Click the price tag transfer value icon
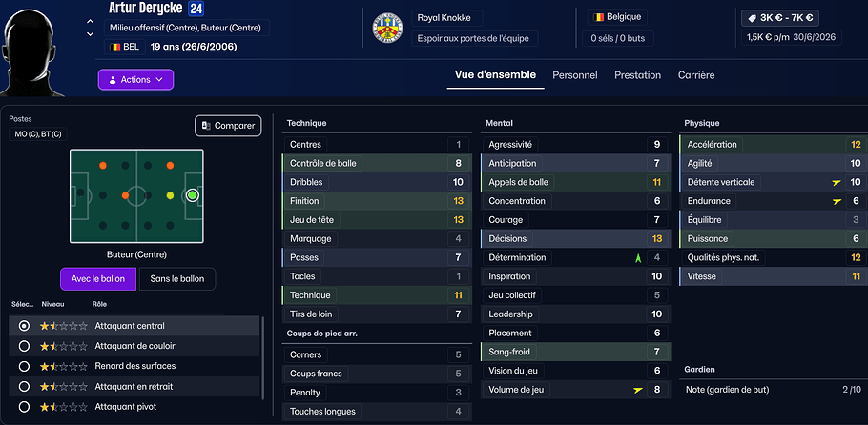Screen dimensions: 868x425 pos(752,18)
